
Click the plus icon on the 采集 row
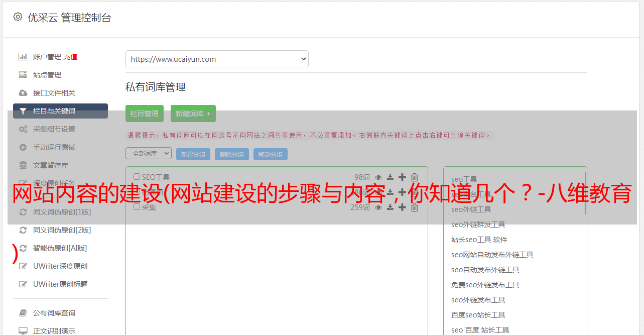point(402,207)
